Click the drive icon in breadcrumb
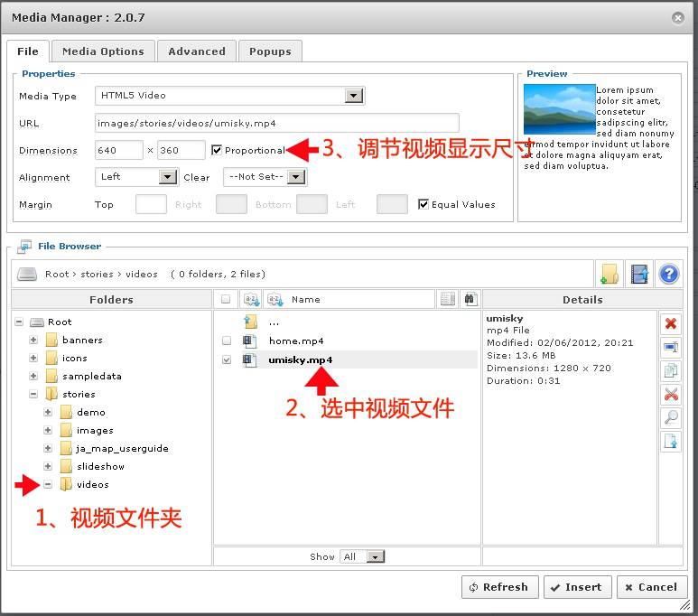Screen dimensions: 698x616 pyautogui.click(x=27, y=274)
